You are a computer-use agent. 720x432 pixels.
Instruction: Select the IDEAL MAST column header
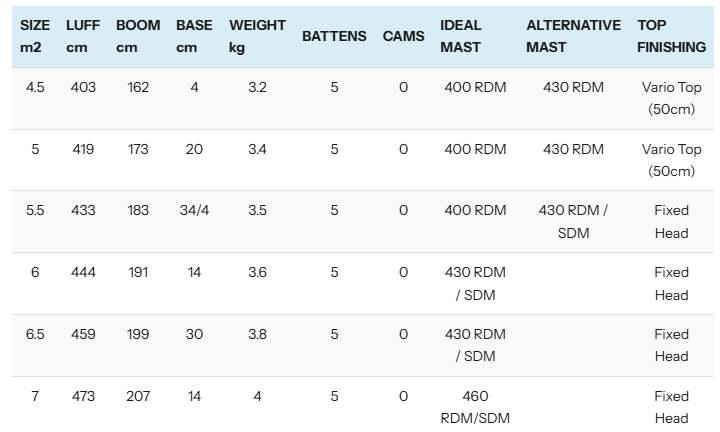461,36
